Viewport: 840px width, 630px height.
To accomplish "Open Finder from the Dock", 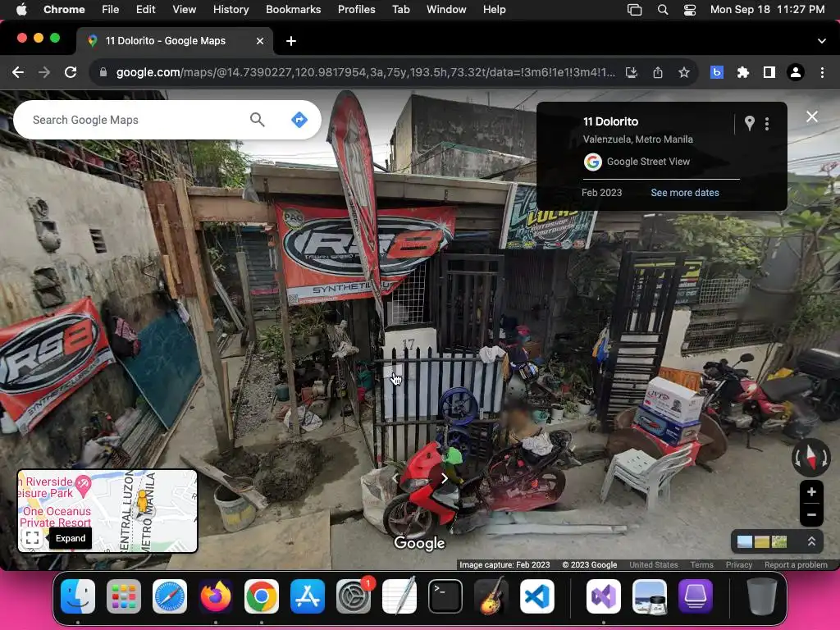I will pyautogui.click(x=78, y=596).
